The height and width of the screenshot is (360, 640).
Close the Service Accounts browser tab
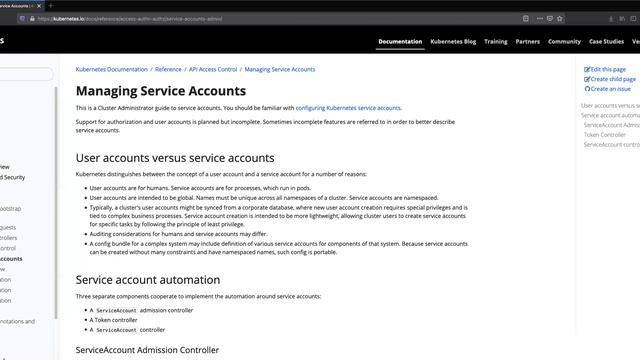(x=39, y=6)
